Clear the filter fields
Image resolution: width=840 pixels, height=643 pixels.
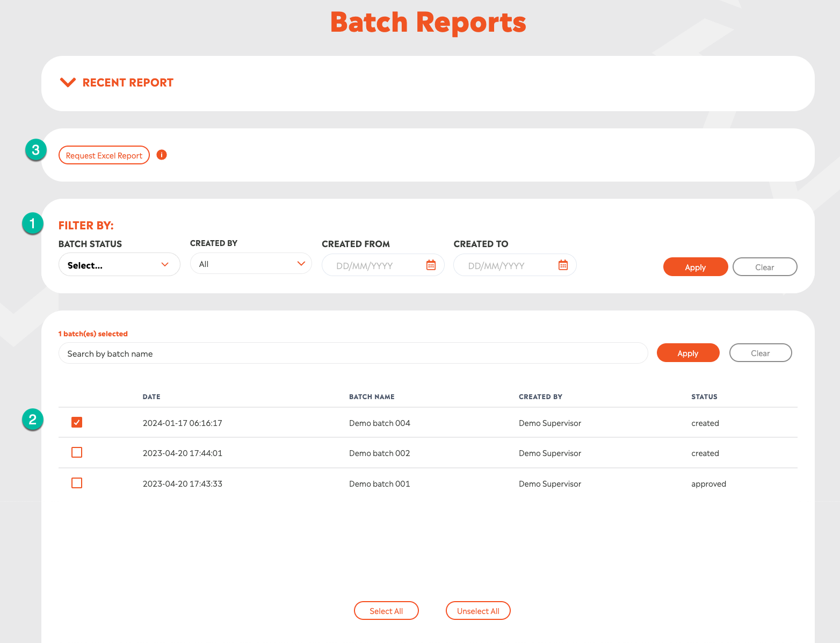pos(764,267)
